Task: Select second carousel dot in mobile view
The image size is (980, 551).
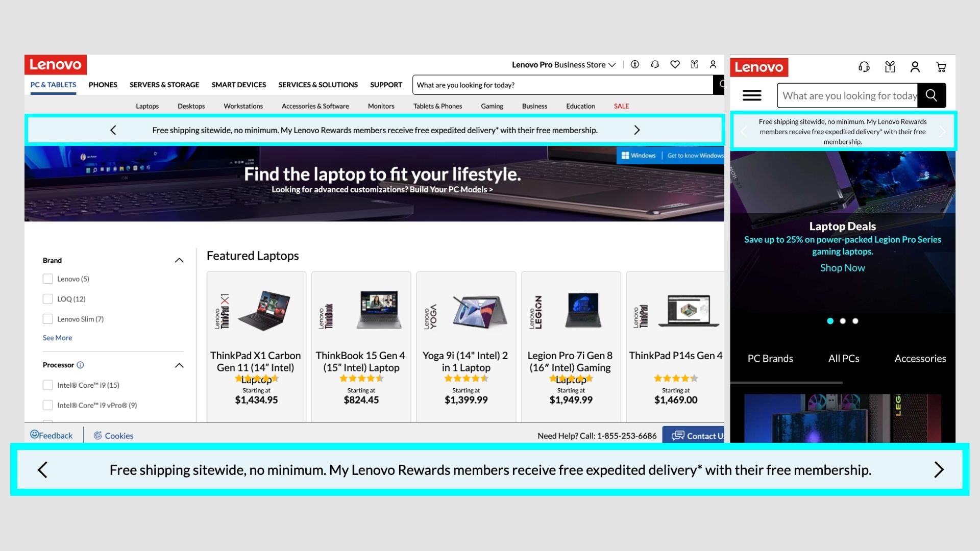Action: point(843,321)
